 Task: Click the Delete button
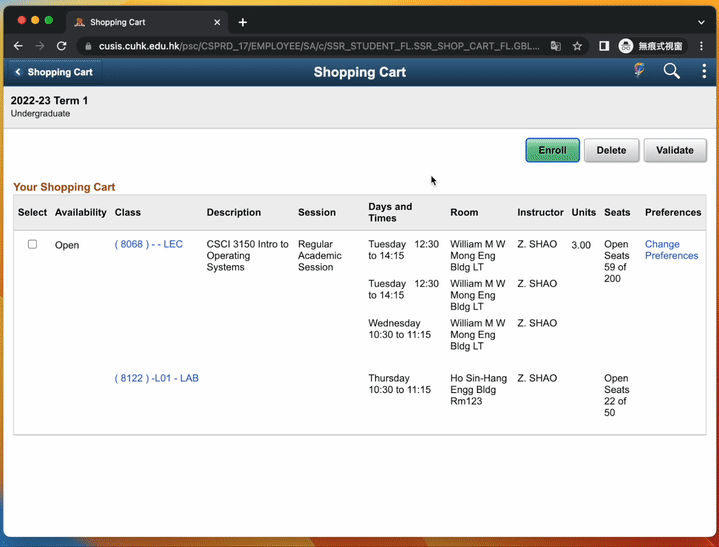pyautogui.click(x=611, y=150)
